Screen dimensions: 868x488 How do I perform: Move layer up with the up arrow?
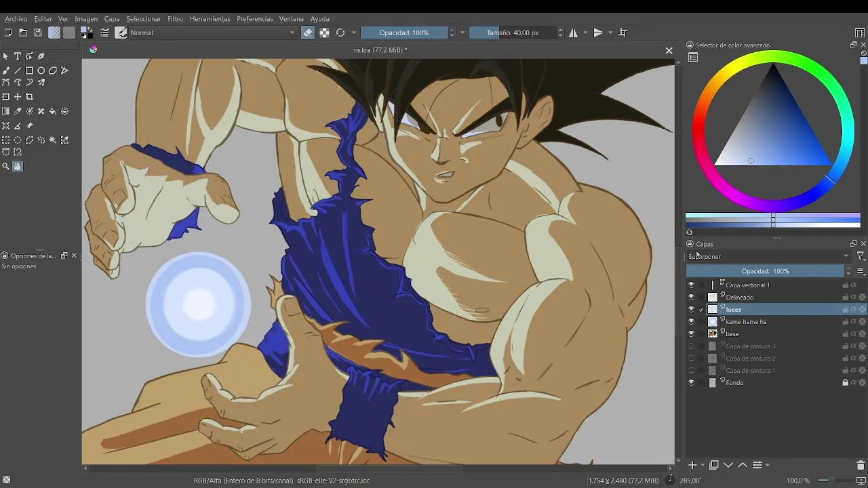tap(743, 465)
